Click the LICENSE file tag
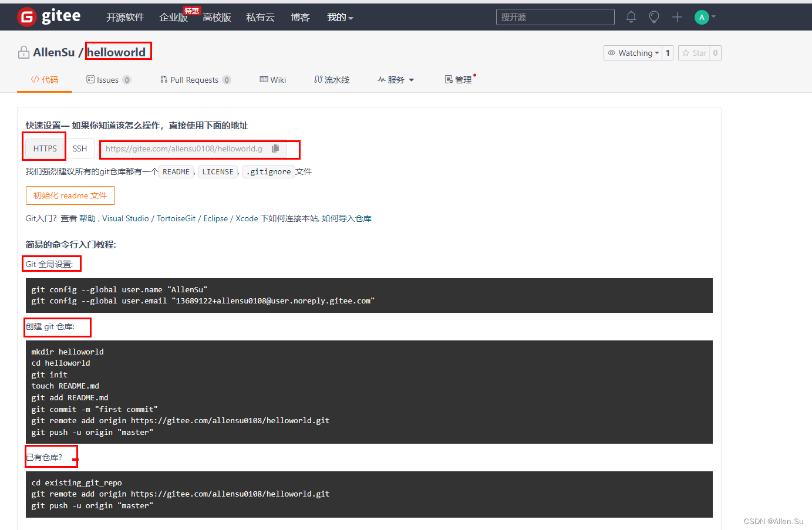Viewport: 812px width, 530px height. click(218, 172)
